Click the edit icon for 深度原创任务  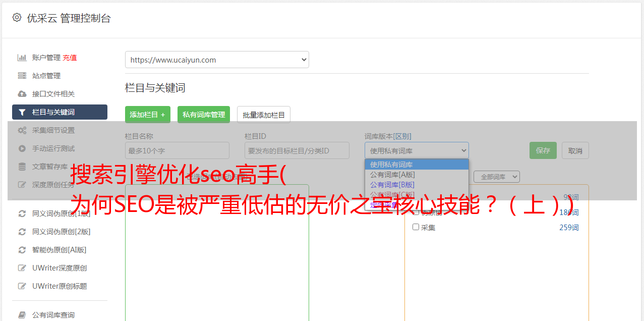[22, 185]
